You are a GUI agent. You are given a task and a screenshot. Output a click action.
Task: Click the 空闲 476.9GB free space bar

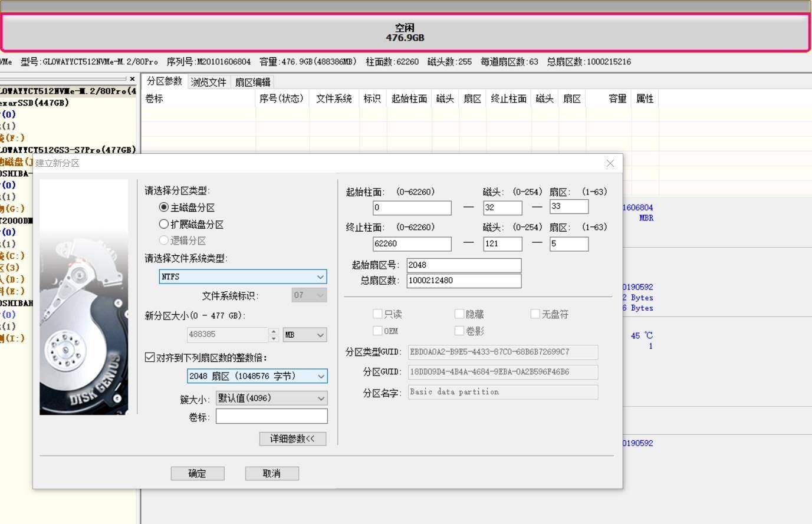coord(406,33)
